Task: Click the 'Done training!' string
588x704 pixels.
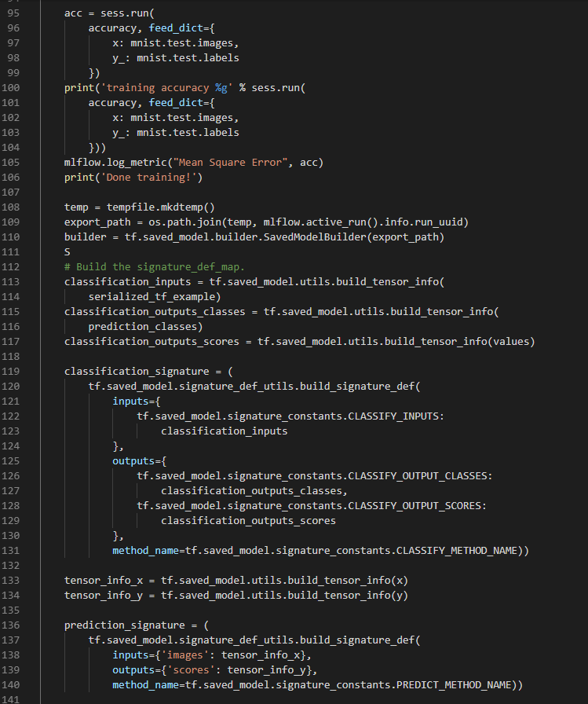Action: click(148, 178)
